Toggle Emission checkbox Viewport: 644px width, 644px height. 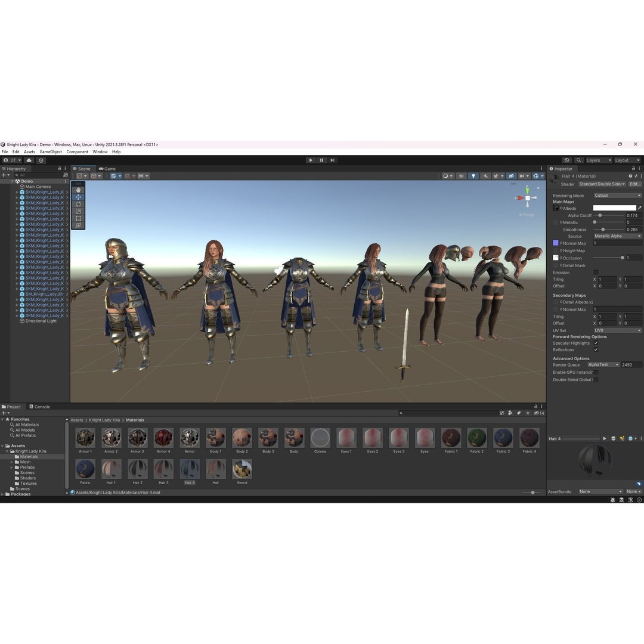point(596,273)
